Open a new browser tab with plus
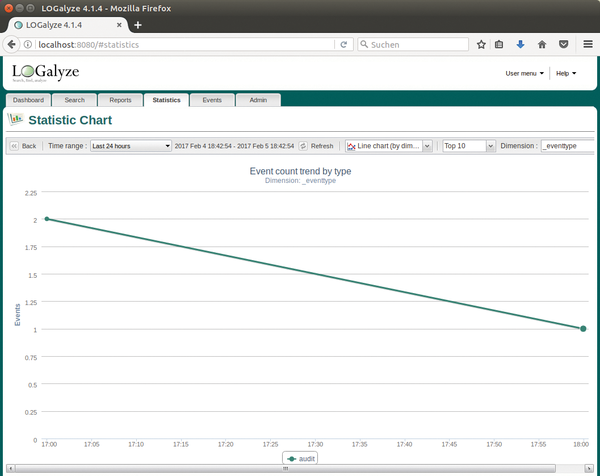The width and height of the screenshot is (600, 476). pyautogui.click(x=138, y=25)
